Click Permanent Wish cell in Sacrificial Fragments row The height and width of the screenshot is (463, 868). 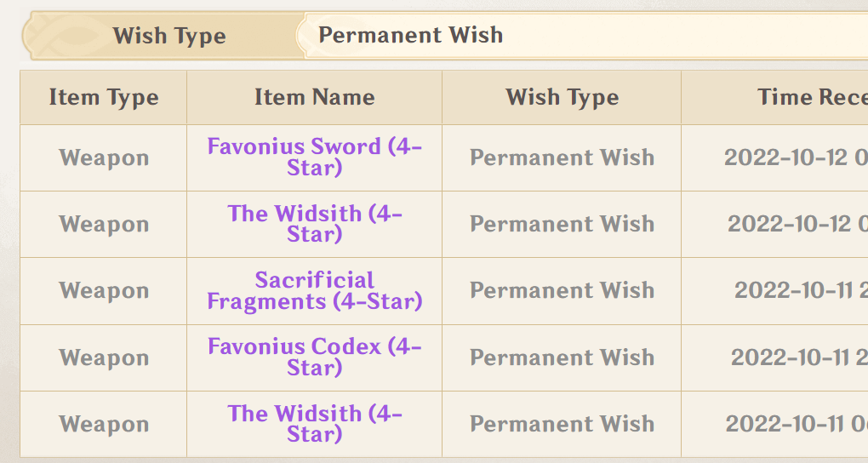pos(562,290)
